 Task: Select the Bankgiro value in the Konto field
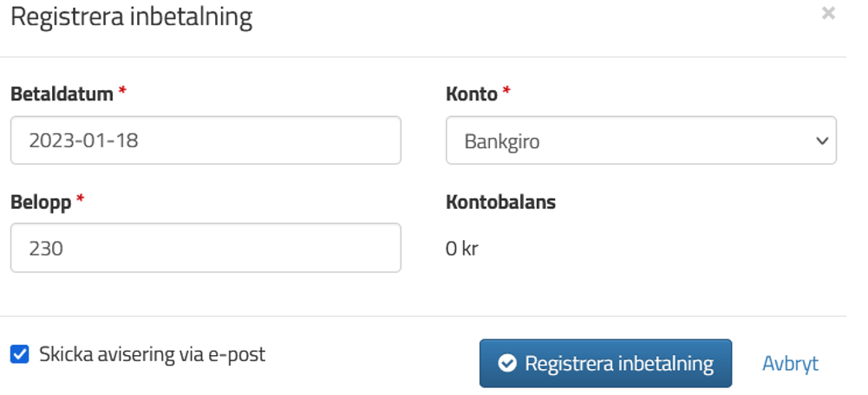pyautogui.click(x=502, y=142)
